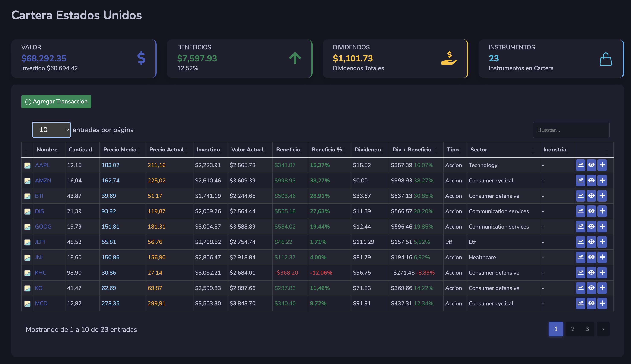Sort table by Beneficio % column
This screenshot has width=631, height=364.
(327, 150)
